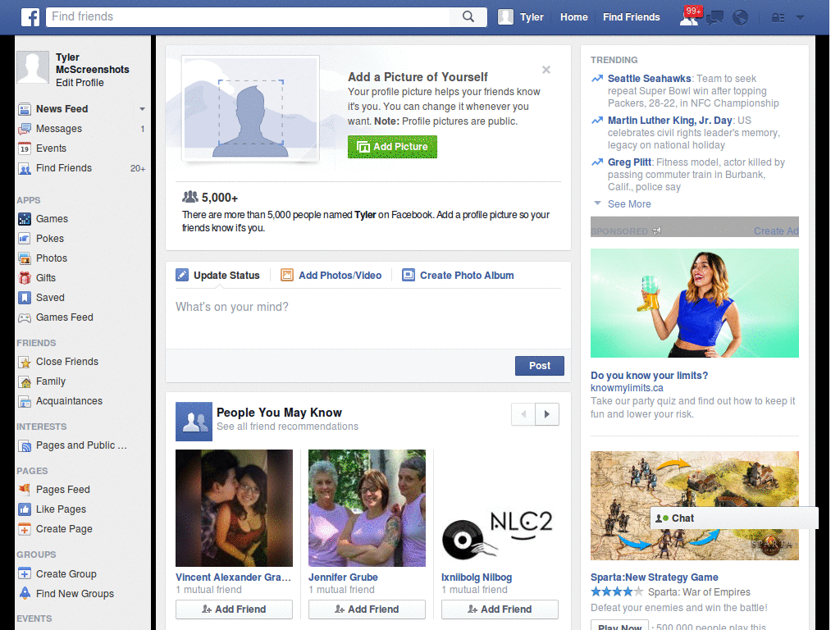Screen dimensions: 840x630
Task: Click Jennifer Grube profile photo
Action: (x=367, y=508)
